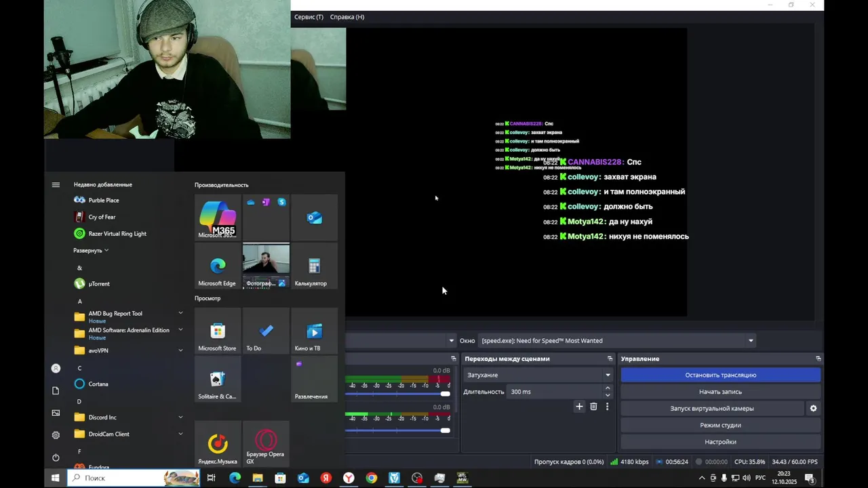Image resolution: width=868 pixels, height=488 pixels.
Task: Open the Затухание transition dropdown
Action: pyautogui.click(x=538, y=375)
